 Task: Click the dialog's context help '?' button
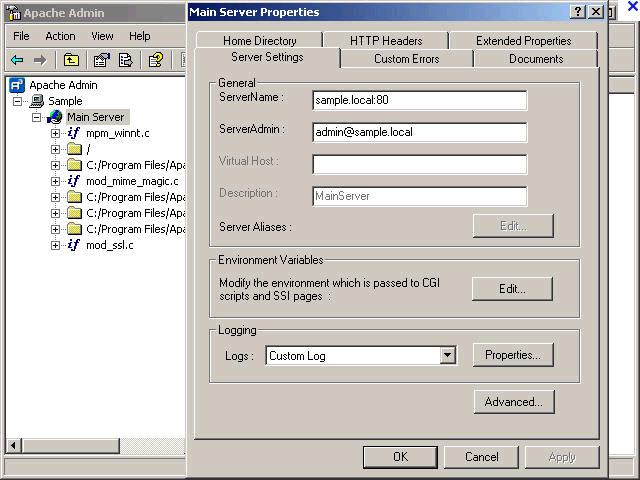[578, 12]
